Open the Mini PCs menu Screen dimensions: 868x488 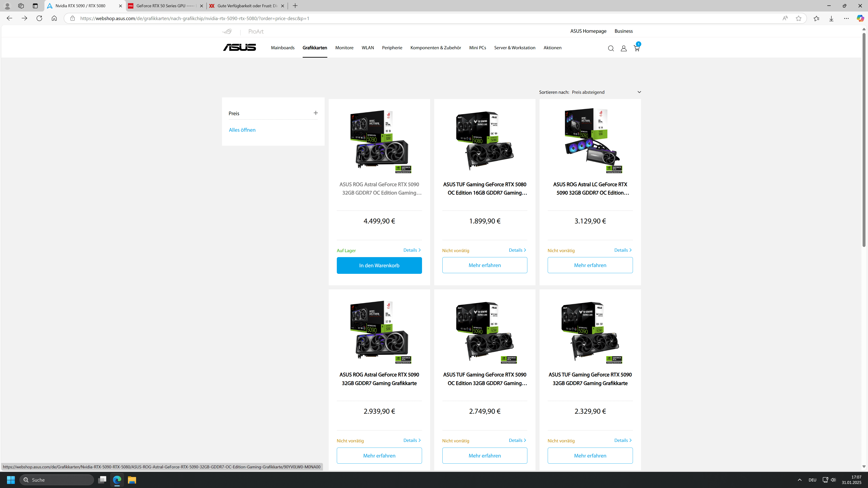[477, 47]
